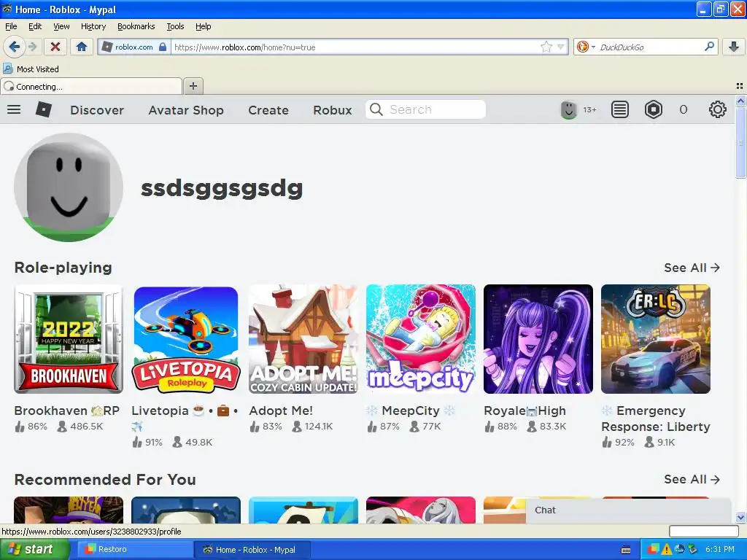
Task: Click the padlock site identity icon
Action: [x=163, y=47]
